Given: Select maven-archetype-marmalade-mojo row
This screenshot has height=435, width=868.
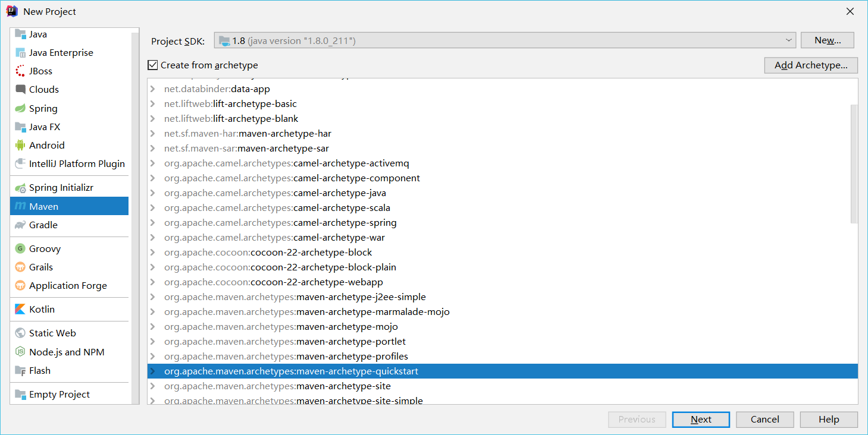Looking at the screenshot, I should tap(503, 312).
